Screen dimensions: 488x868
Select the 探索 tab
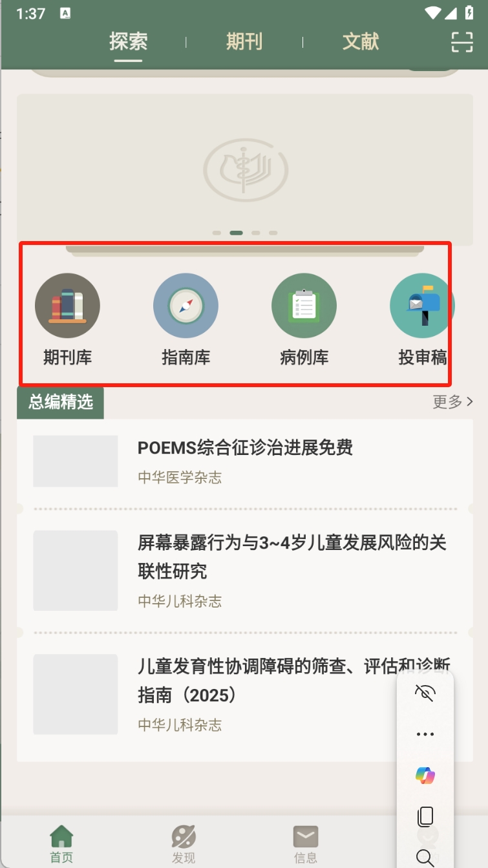128,41
